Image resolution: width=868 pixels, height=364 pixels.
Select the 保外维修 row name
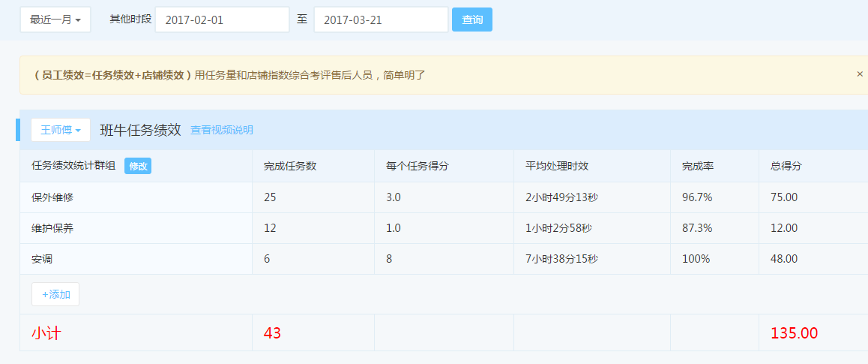pos(52,197)
